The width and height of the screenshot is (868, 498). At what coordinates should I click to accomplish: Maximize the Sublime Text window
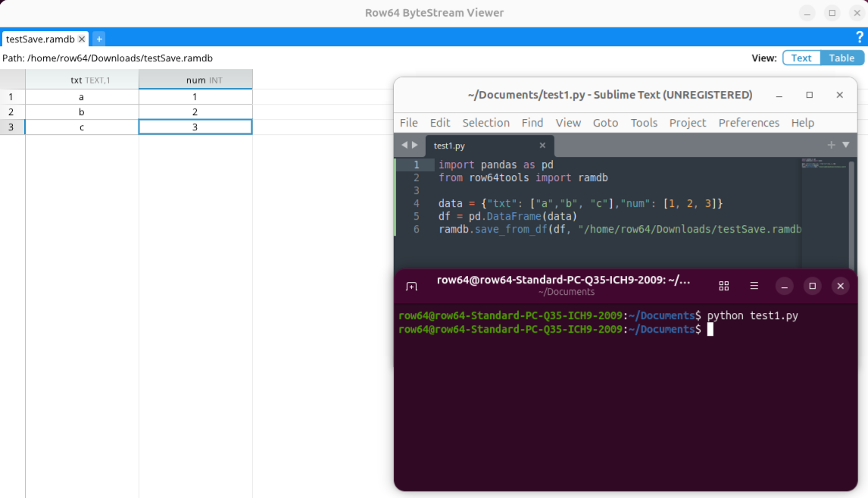pos(810,96)
